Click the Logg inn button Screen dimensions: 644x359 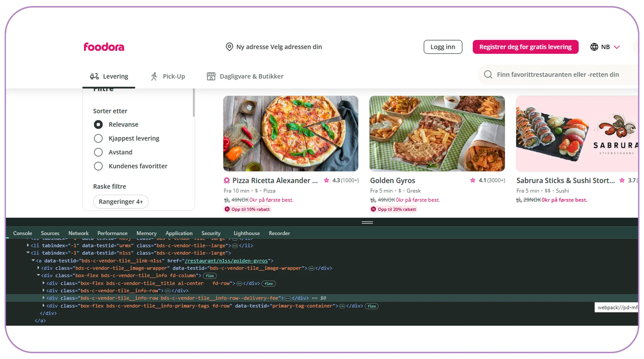[443, 47]
